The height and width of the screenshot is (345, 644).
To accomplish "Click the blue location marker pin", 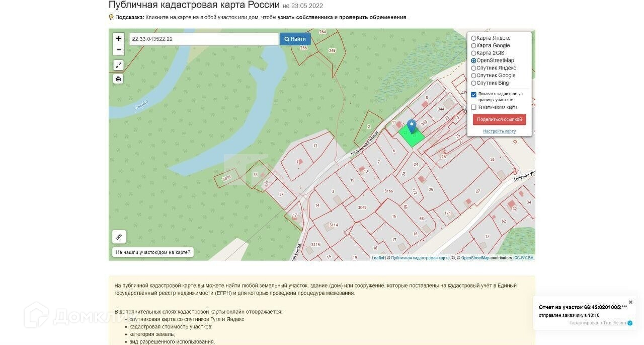I will (x=412, y=126).
